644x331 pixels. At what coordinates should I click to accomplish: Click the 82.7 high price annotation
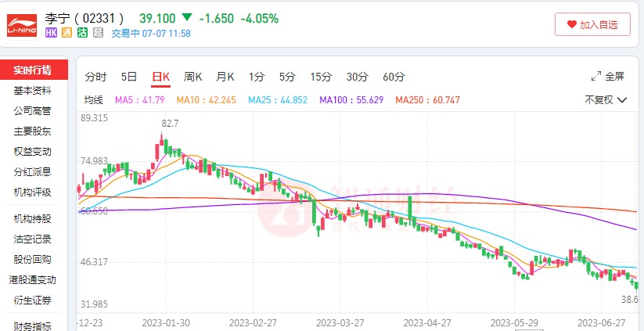pyautogui.click(x=170, y=124)
